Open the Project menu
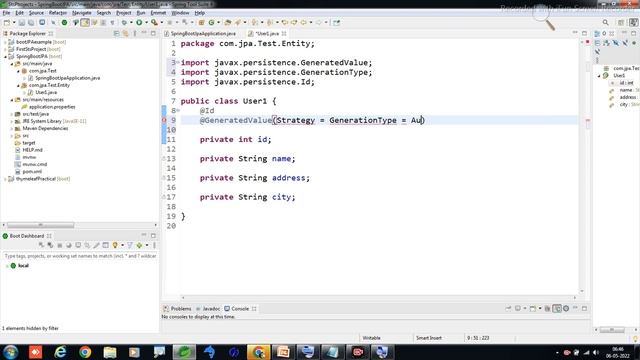The image size is (640, 360). (124, 13)
